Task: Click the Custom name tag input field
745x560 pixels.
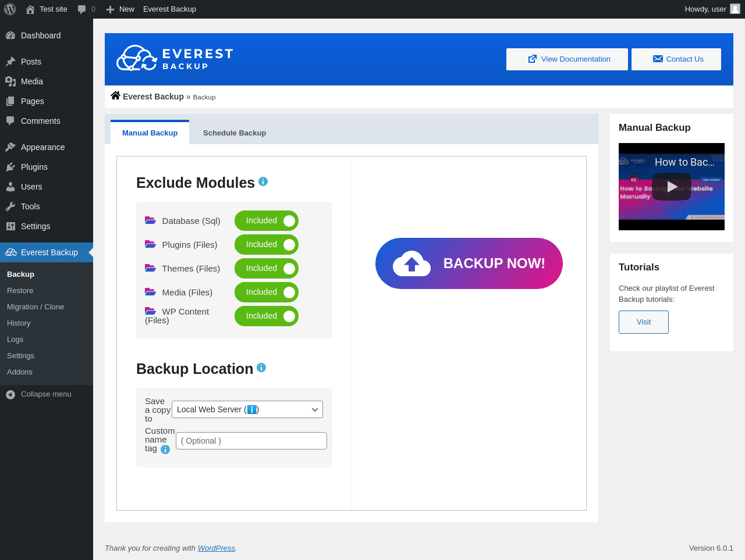Action: 251,441
